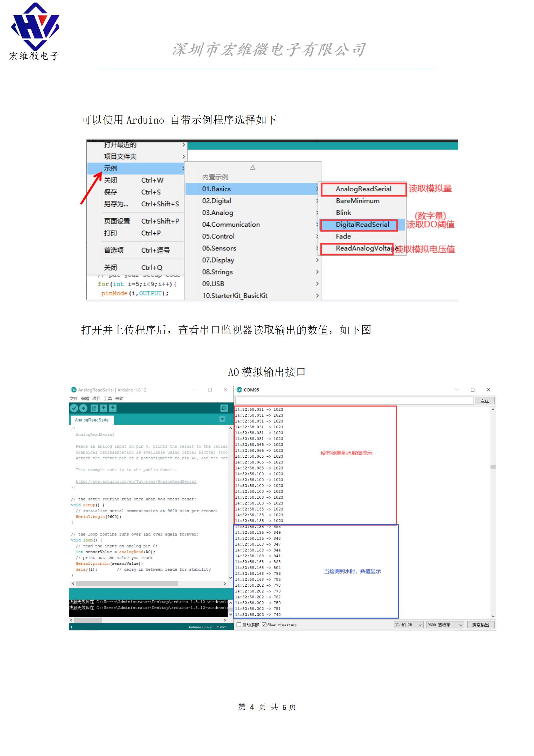Open the 文件 menu in Arduino IDE
The height and width of the screenshot is (756, 534).
click(74, 398)
